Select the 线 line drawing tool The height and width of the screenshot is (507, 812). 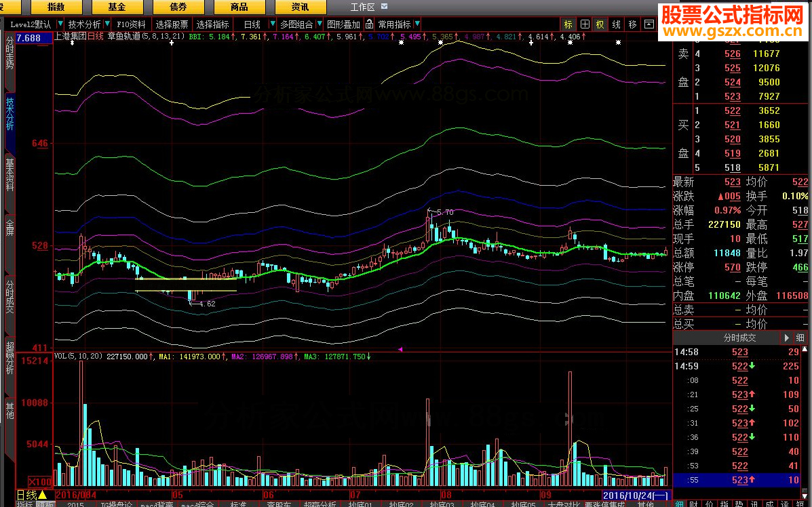(x=616, y=24)
